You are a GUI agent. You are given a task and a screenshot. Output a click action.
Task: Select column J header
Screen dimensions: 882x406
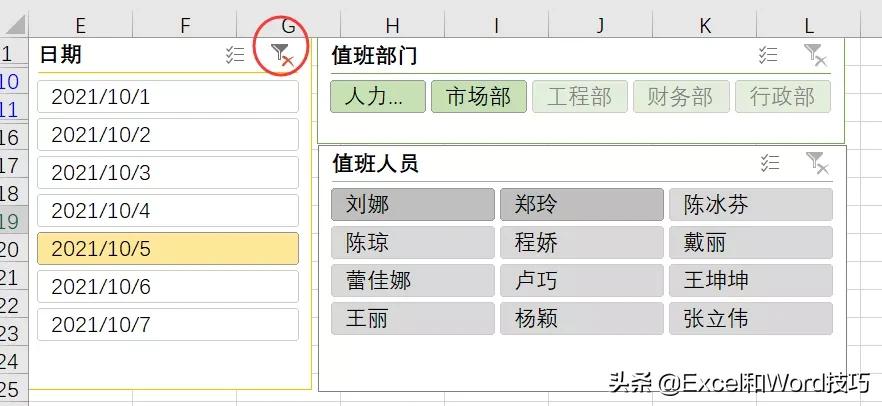pos(601,25)
